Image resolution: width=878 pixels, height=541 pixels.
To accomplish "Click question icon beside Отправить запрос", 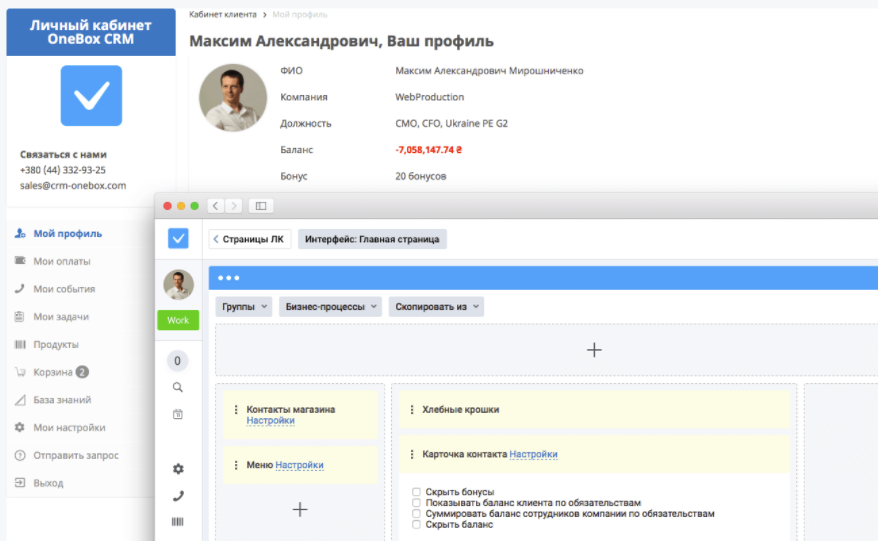I will pyautogui.click(x=20, y=455).
